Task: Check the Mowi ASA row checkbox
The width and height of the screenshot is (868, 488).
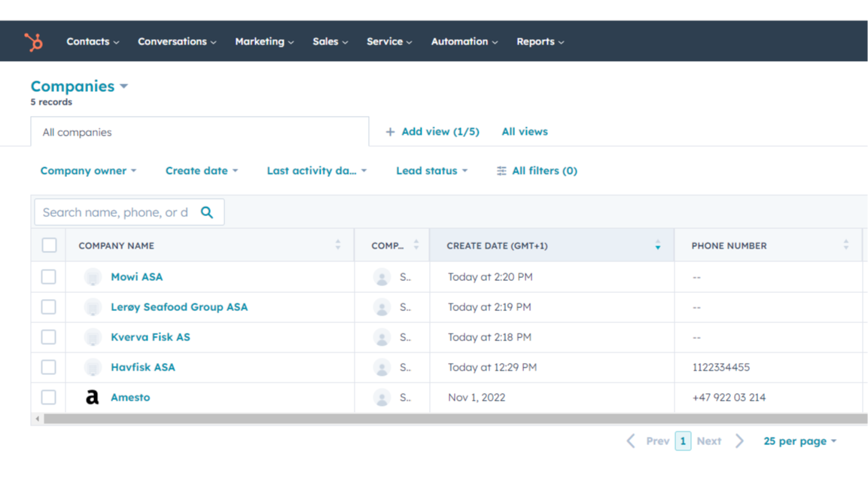Action: [49, 276]
